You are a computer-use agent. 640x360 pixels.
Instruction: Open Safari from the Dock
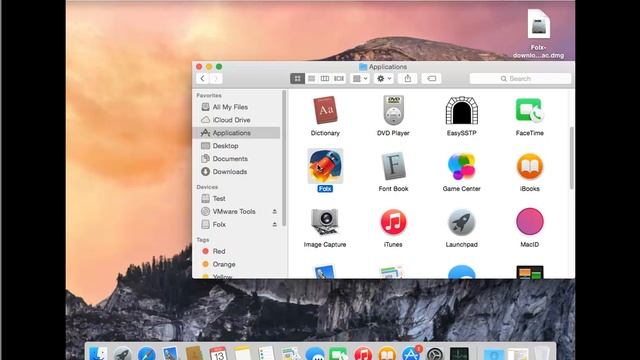(146, 353)
